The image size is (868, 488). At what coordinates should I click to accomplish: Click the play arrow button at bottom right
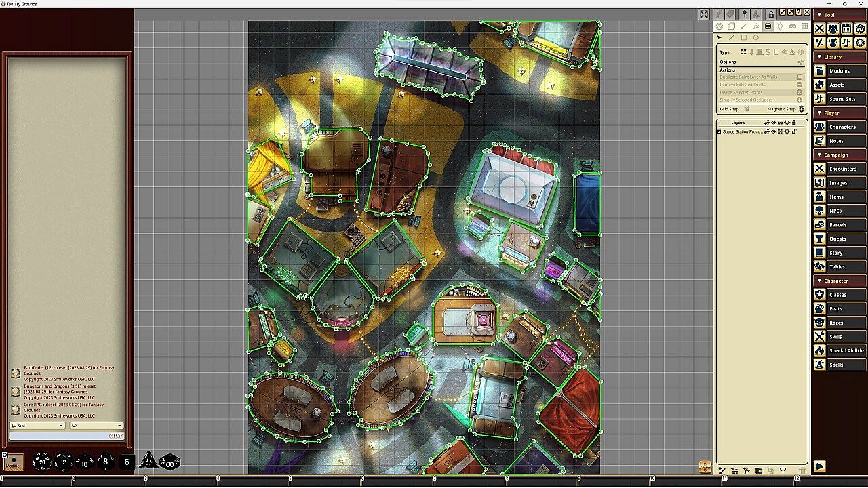click(x=819, y=466)
